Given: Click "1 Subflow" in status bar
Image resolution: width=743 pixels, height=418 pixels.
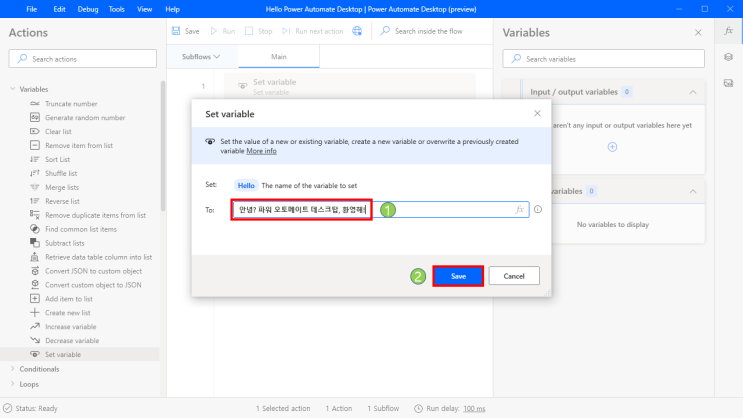Looking at the screenshot, I should 383,408.
